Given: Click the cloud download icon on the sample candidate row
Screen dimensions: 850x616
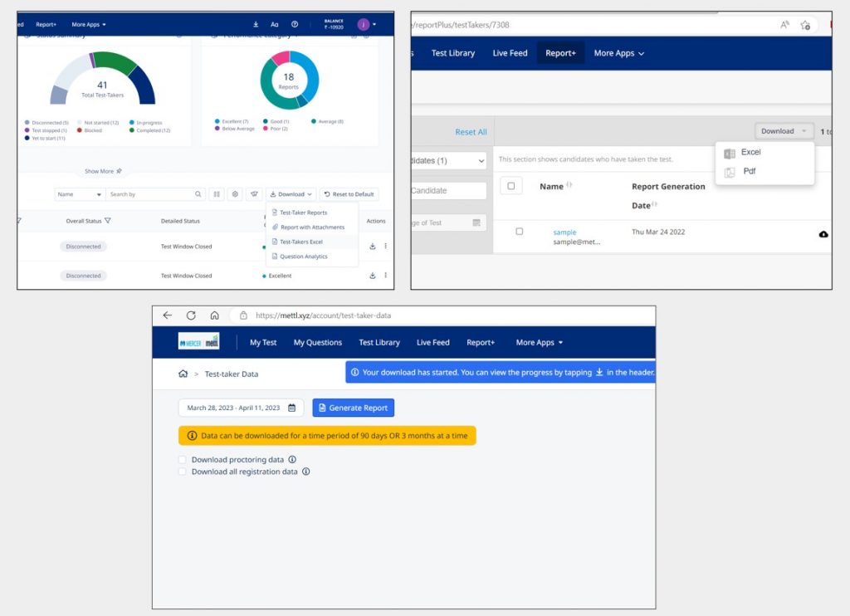Looking at the screenshot, I should click(x=823, y=234).
